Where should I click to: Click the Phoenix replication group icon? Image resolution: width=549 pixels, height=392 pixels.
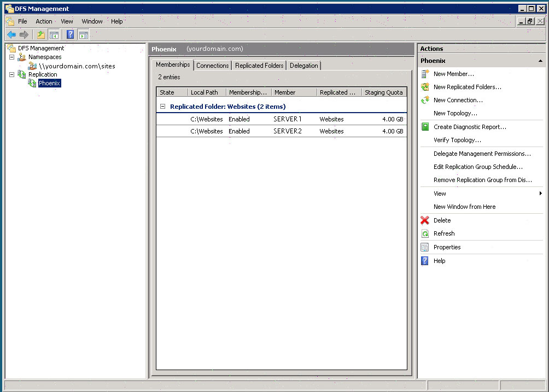pyautogui.click(x=32, y=83)
